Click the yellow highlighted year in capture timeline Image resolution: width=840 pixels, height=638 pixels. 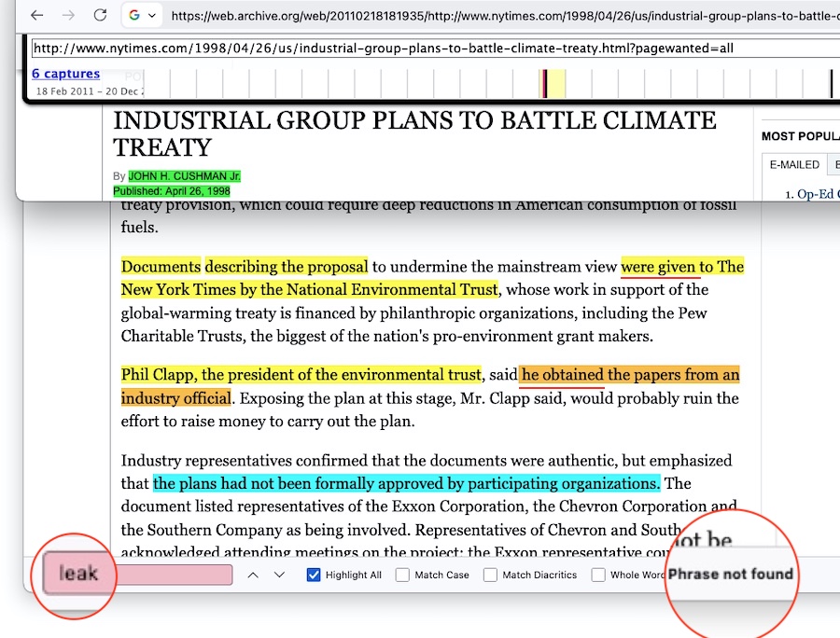[x=553, y=84]
